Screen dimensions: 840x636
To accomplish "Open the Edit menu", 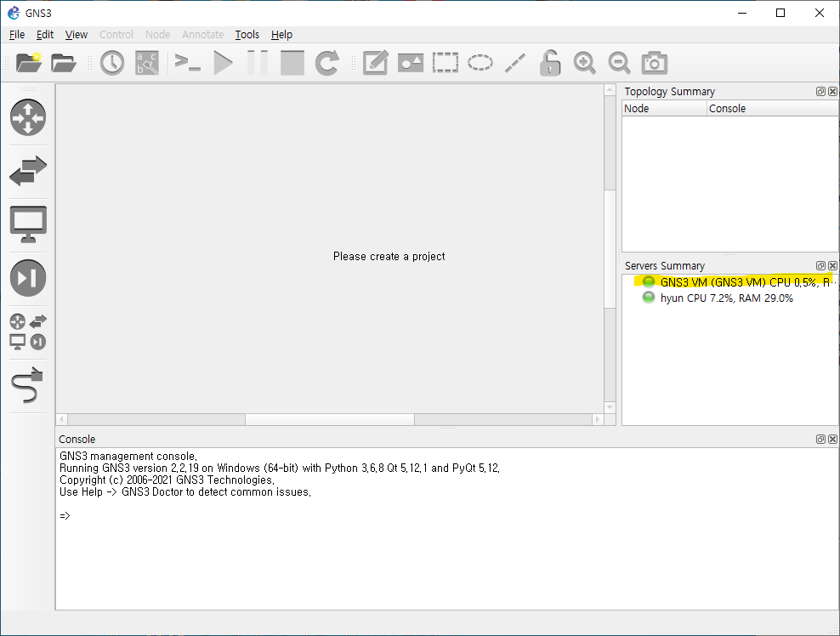I will click(45, 34).
